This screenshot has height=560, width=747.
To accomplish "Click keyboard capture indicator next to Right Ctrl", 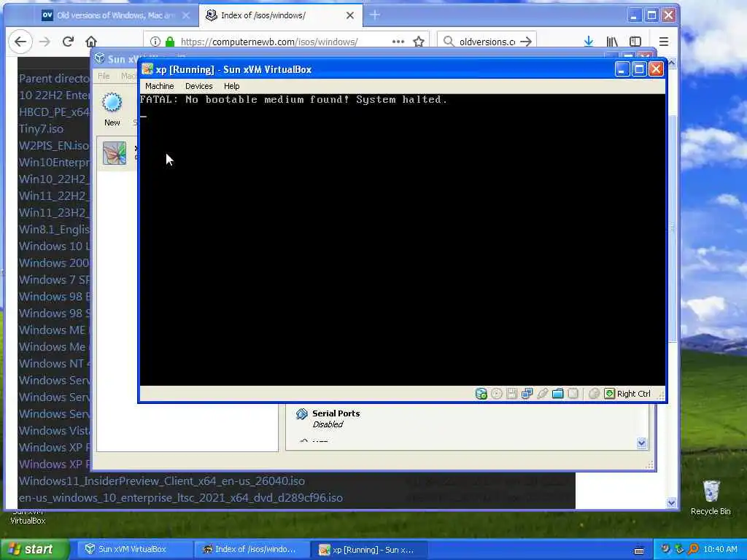I will click(x=609, y=393).
